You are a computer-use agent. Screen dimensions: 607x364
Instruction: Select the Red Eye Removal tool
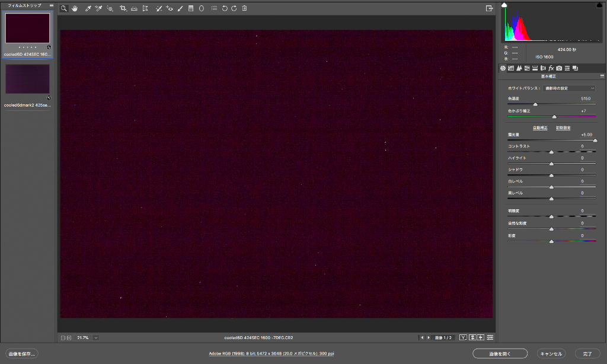[x=169, y=8]
